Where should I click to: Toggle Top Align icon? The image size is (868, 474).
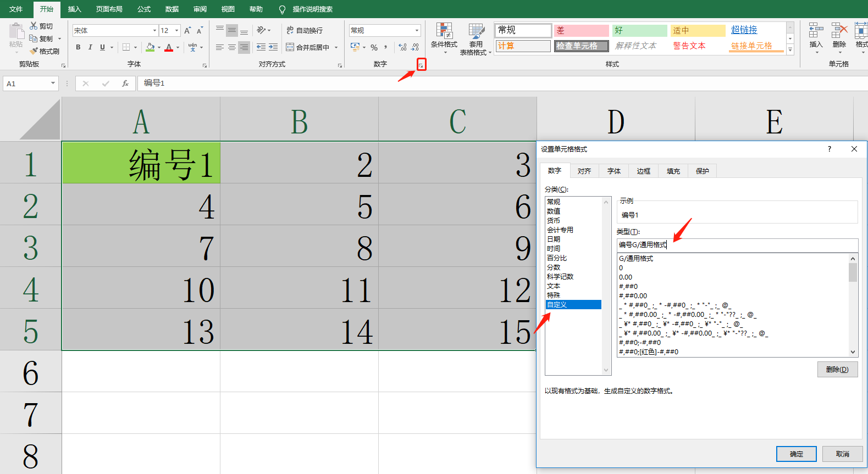[x=220, y=30]
